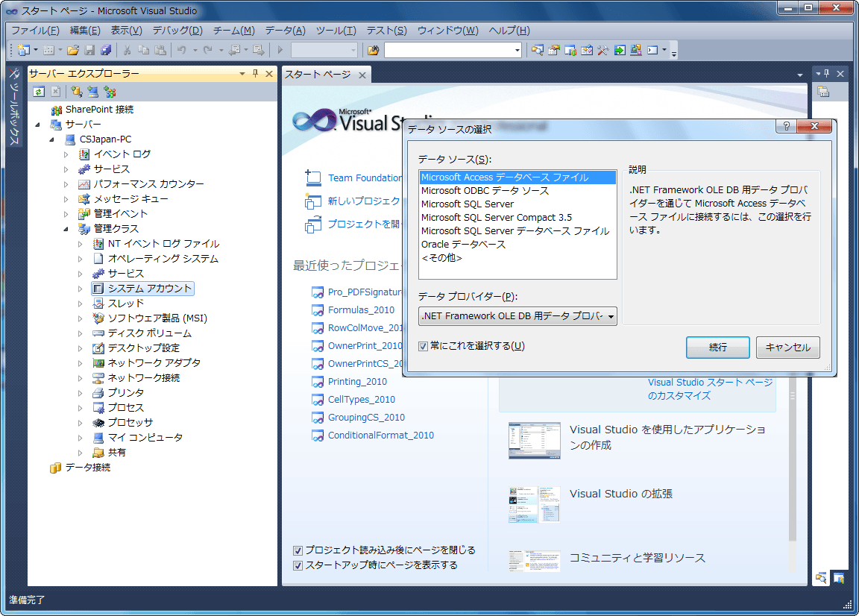The width and height of the screenshot is (859, 616).
Task: Click the Cut scissors icon
Action: (127, 51)
